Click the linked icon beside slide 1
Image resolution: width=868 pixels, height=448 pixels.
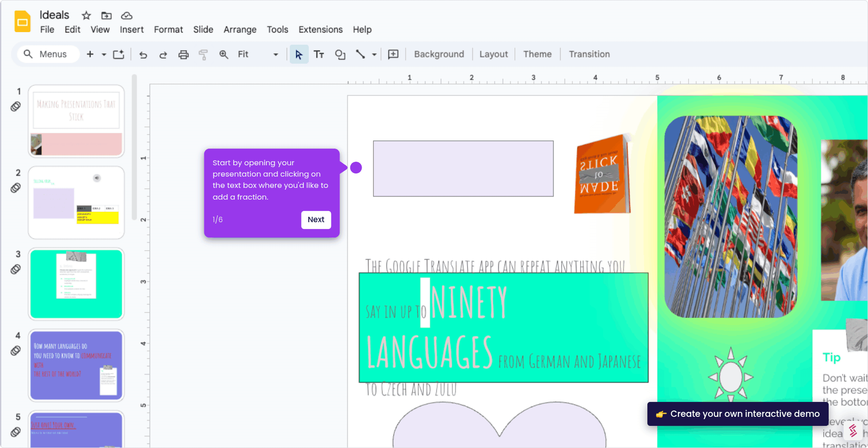16,107
